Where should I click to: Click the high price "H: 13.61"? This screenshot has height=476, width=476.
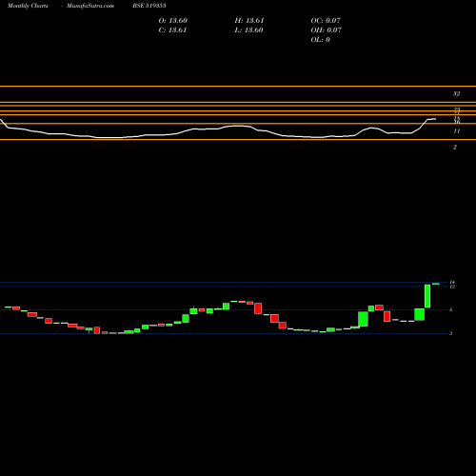click(x=249, y=21)
